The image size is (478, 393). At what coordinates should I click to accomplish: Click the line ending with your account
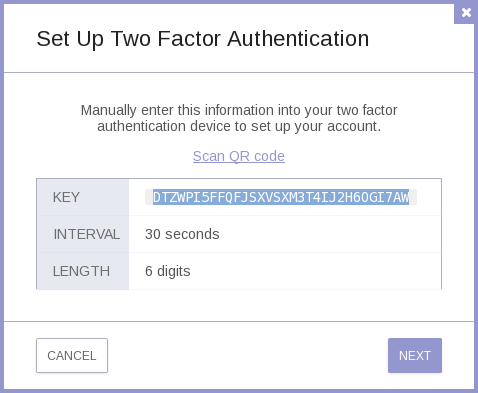point(239,126)
